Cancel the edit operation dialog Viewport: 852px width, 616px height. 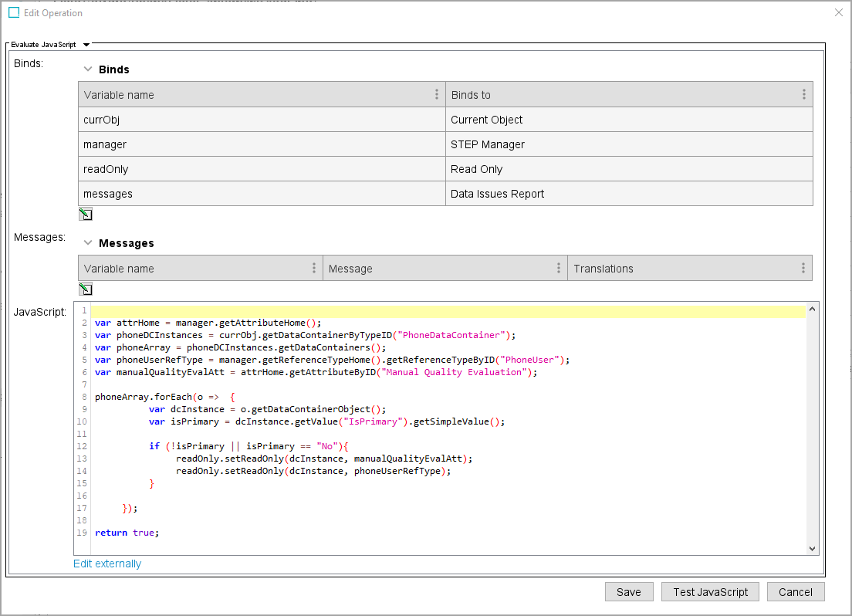tap(795, 592)
